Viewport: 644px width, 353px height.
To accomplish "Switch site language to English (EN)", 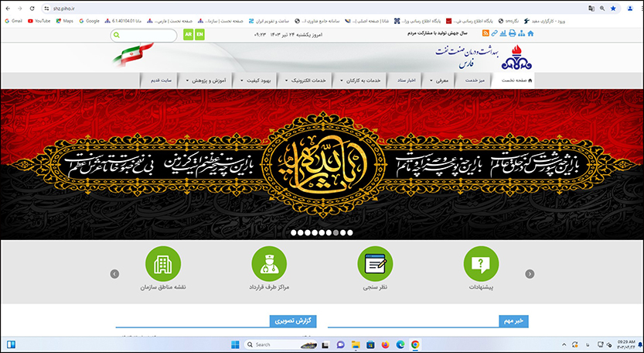I will pos(199,35).
